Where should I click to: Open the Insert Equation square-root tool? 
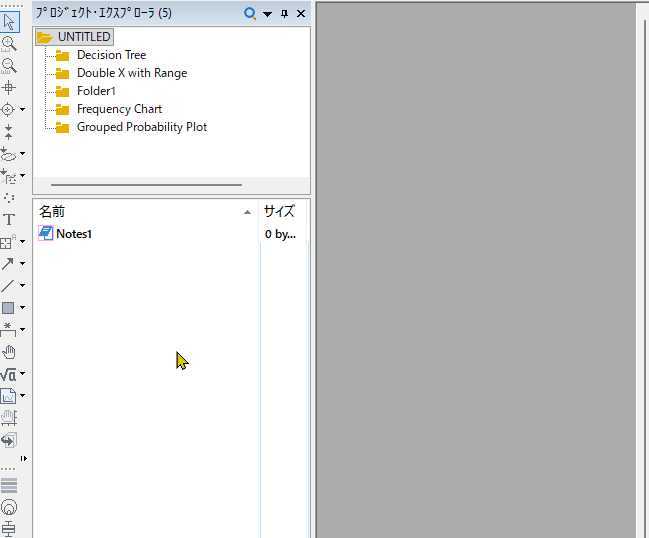8,375
